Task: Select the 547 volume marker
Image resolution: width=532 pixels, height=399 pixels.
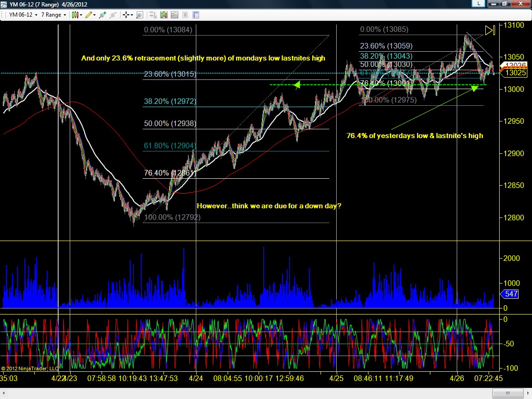Action: [x=510, y=294]
